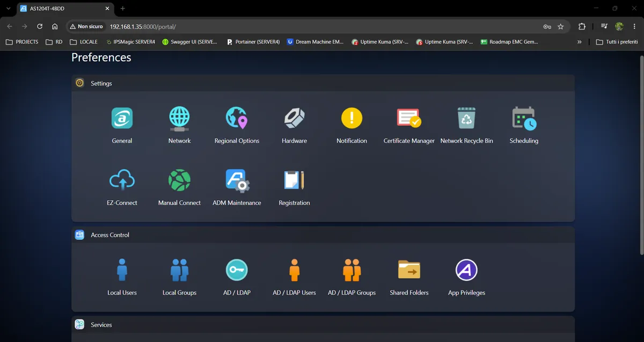Open Network settings
Viewport: 644px width, 342px height.
click(179, 119)
